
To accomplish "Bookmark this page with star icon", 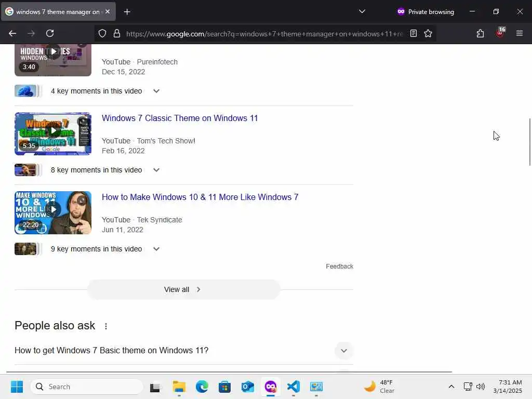I will [428, 33].
